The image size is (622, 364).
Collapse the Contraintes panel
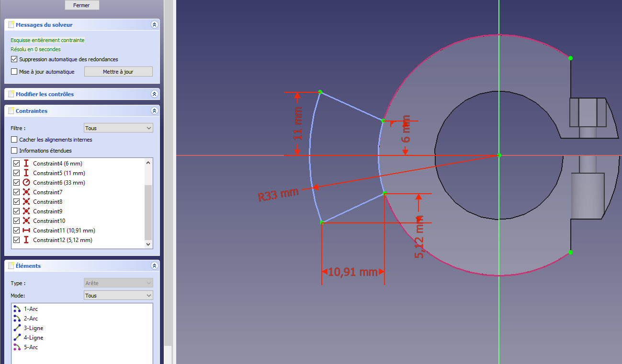(154, 110)
